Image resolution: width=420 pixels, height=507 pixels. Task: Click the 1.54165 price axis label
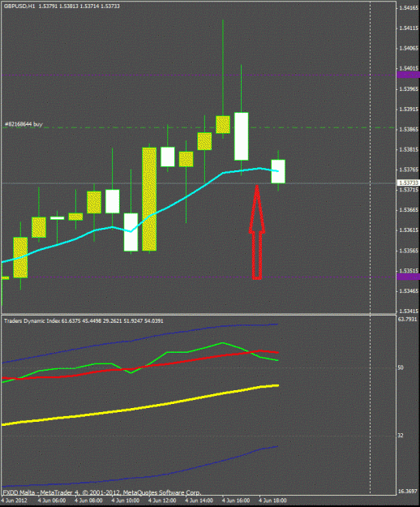tap(409, 8)
